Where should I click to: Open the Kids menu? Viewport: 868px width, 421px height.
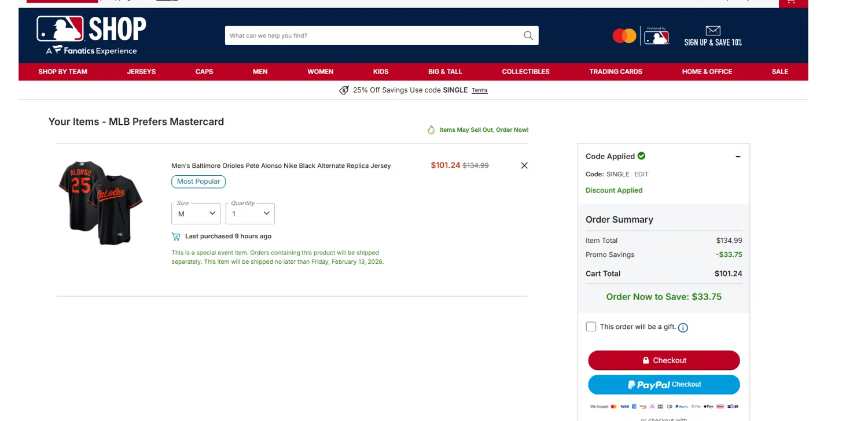pos(381,72)
